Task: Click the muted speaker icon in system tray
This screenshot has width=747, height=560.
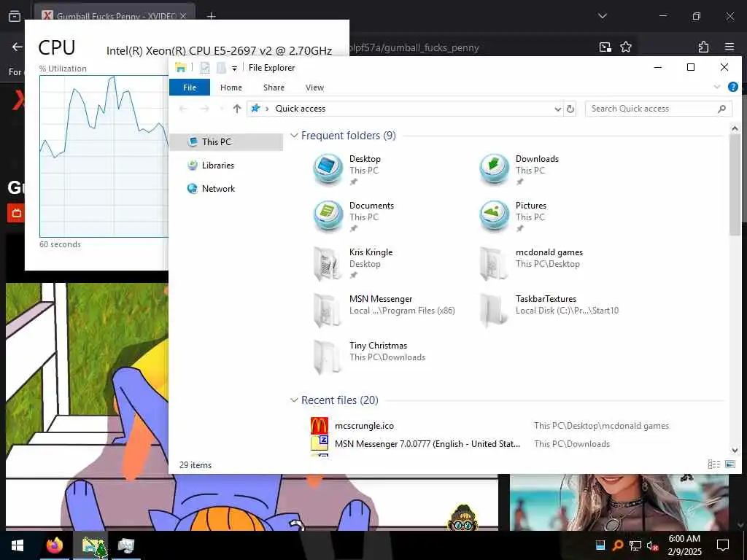Action: pyautogui.click(x=652, y=545)
